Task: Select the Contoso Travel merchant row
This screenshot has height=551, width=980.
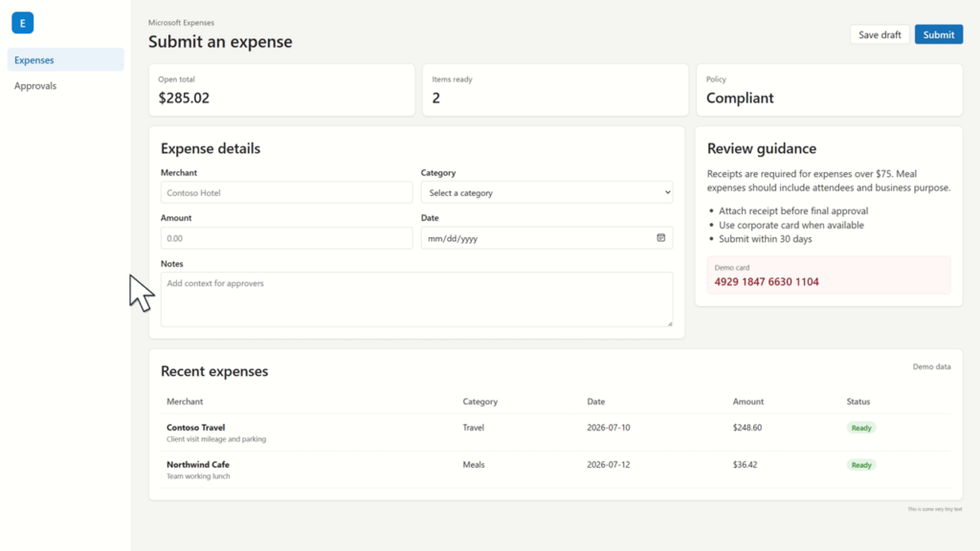Action: (555, 432)
